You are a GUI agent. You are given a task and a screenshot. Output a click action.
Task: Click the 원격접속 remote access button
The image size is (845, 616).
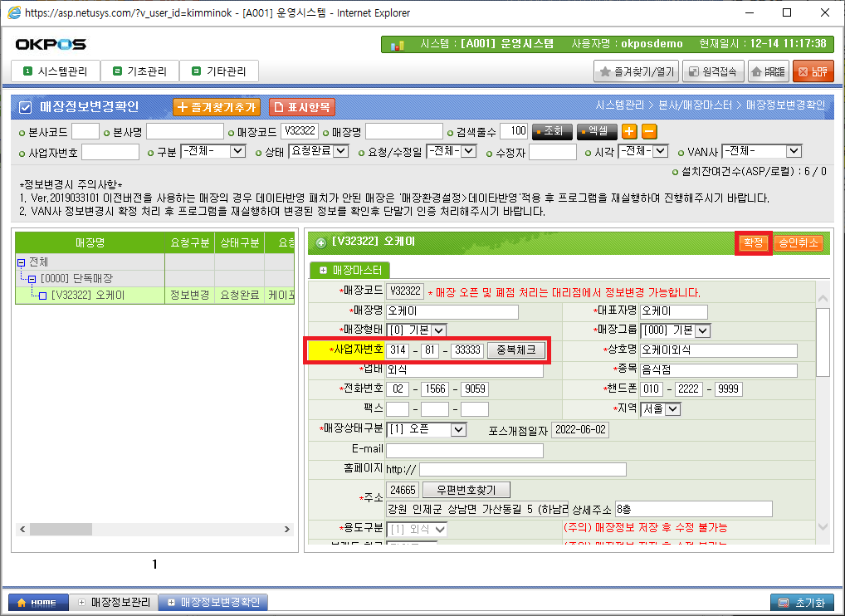(x=713, y=72)
